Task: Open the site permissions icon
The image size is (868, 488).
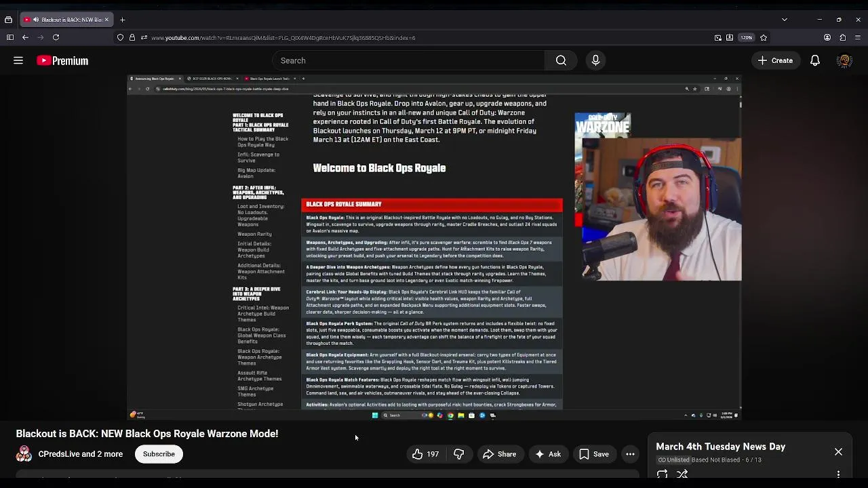Action: coord(144,37)
